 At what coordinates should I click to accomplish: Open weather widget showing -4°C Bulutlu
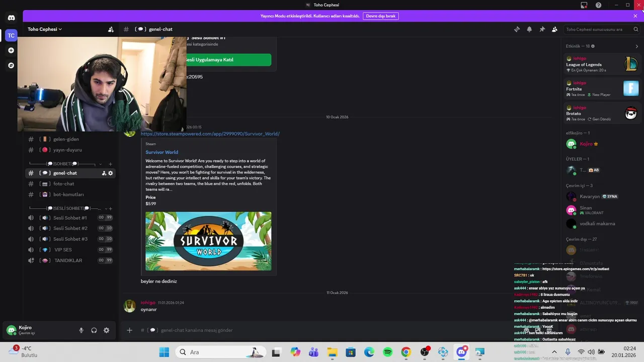pos(24,352)
